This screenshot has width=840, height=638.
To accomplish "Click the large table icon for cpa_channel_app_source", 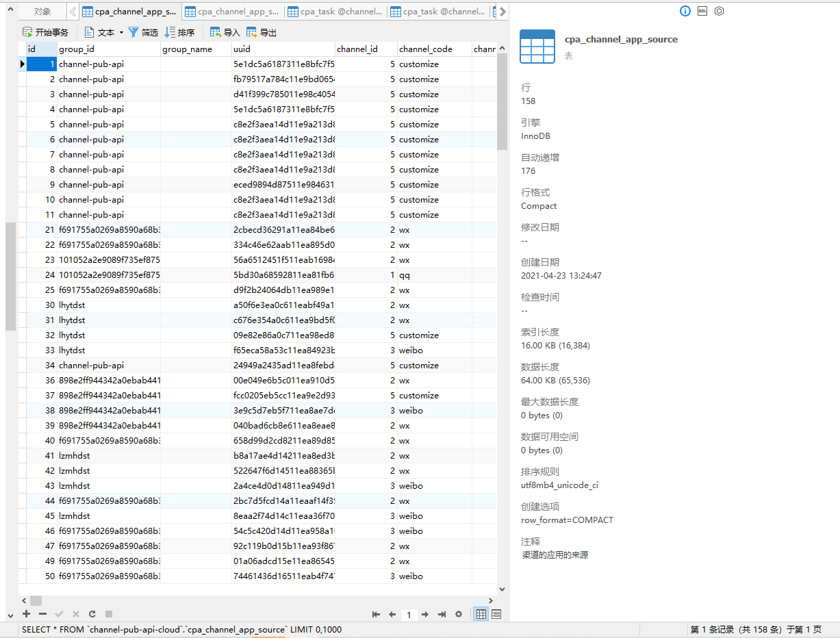I will click(x=537, y=47).
